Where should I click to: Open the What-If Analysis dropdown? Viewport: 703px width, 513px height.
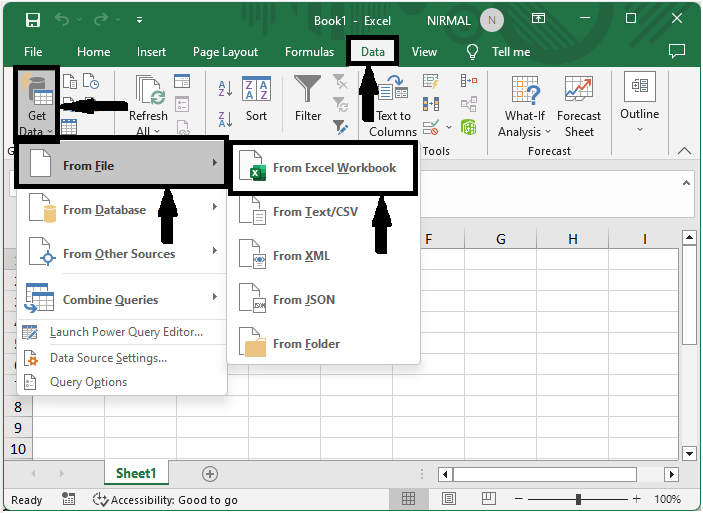(x=525, y=106)
